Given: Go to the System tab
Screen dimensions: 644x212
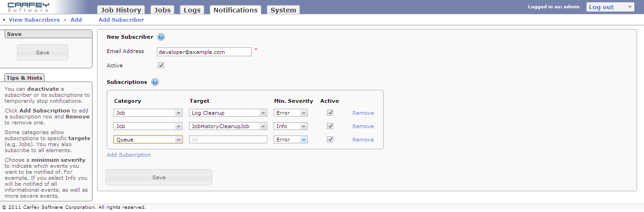Looking at the screenshot, I should click(x=283, y=10).
